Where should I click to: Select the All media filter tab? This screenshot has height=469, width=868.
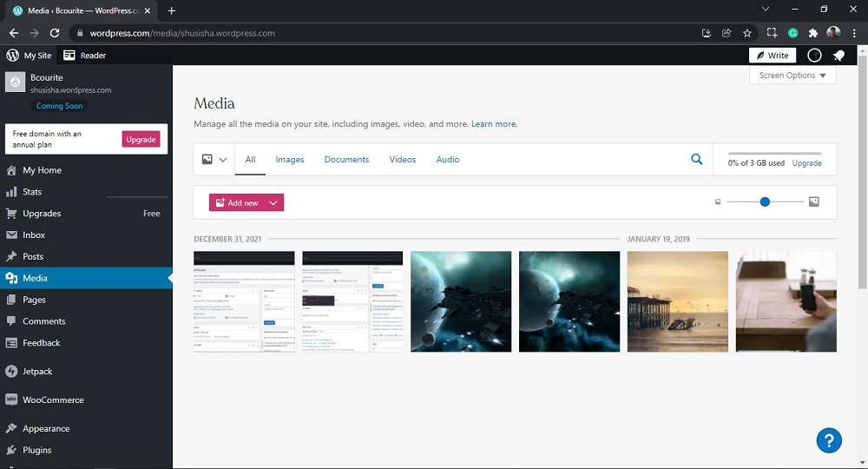(x=250, y=160)
